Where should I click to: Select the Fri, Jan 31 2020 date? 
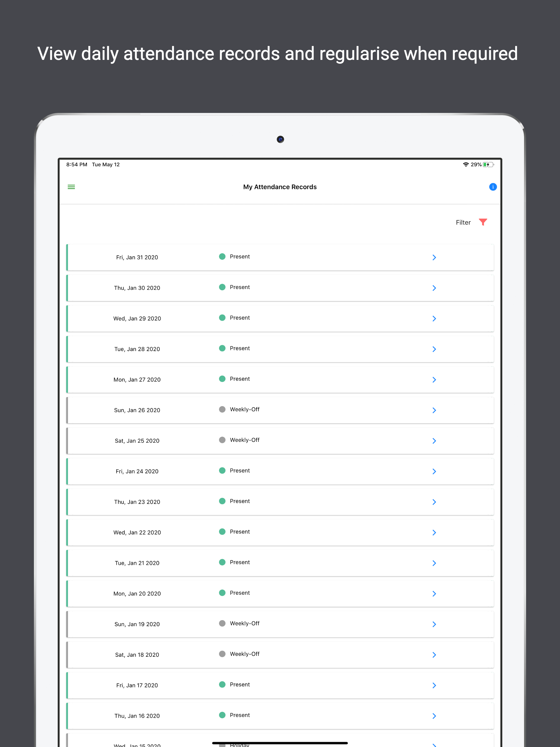point(137,257)
